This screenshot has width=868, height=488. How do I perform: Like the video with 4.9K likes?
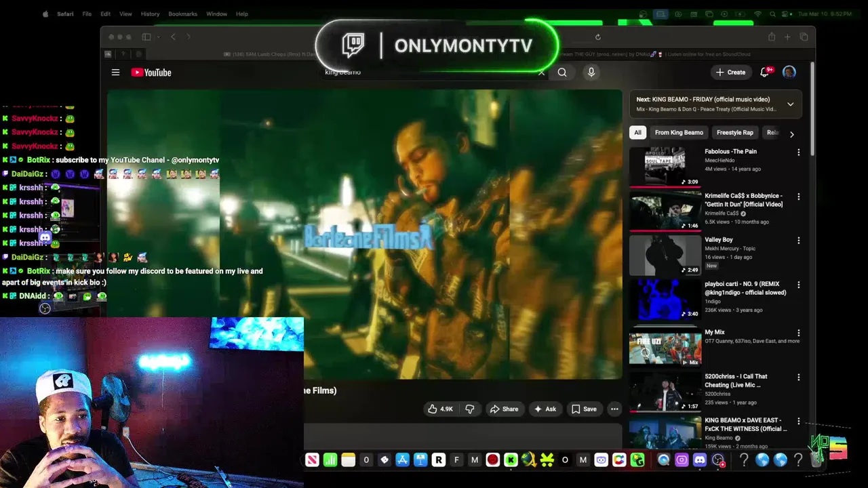point(440,409)
